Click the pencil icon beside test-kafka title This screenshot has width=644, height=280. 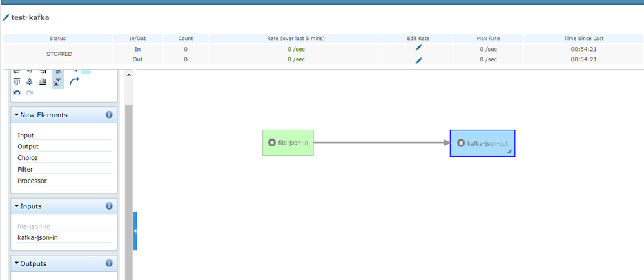6,17
